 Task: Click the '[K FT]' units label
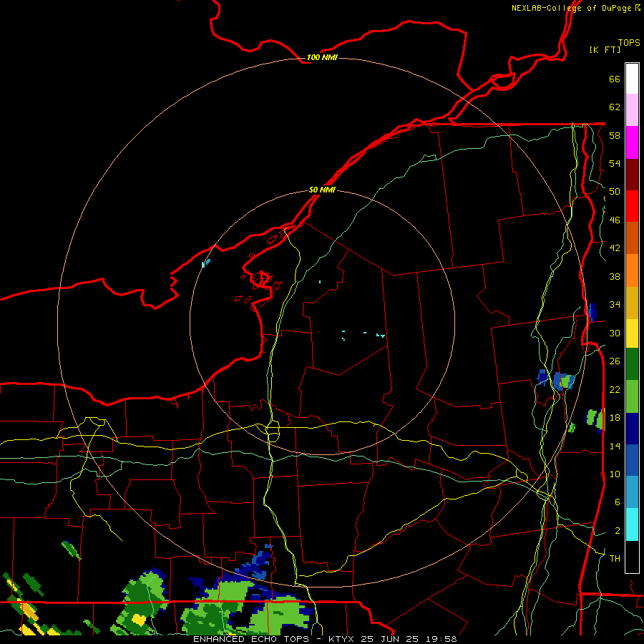point(605,49)
